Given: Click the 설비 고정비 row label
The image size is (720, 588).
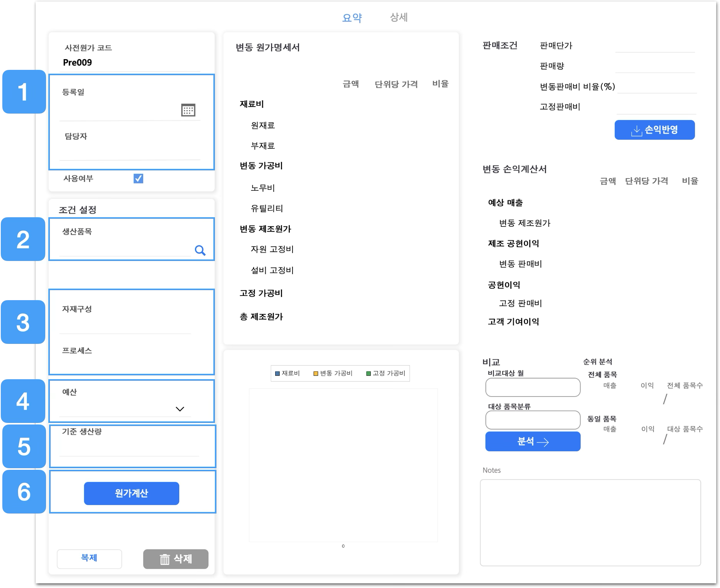Looking at the screenshot, I should pyautogui.click(x=272, y=270).
